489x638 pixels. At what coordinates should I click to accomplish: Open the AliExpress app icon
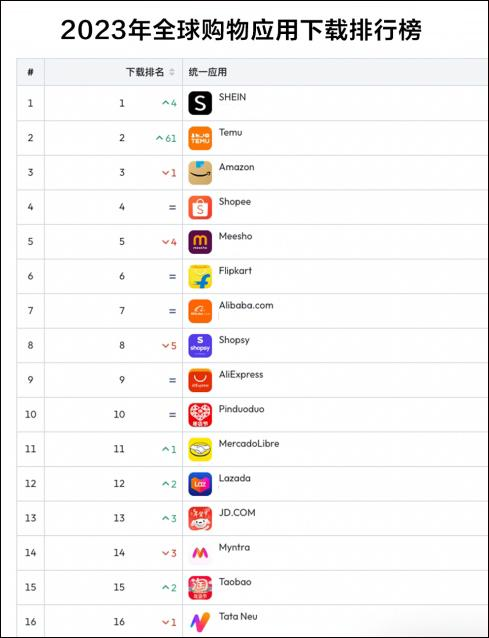click(200, 380)
